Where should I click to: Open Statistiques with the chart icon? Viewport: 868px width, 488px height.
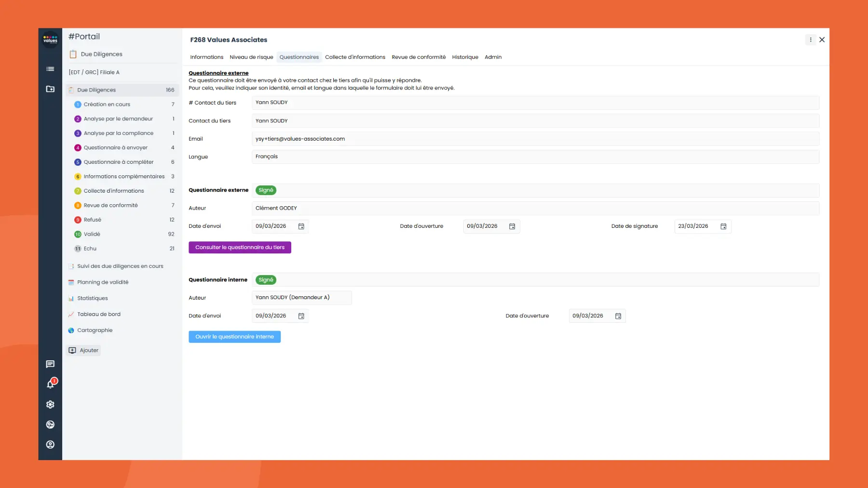tap(93, 298)
